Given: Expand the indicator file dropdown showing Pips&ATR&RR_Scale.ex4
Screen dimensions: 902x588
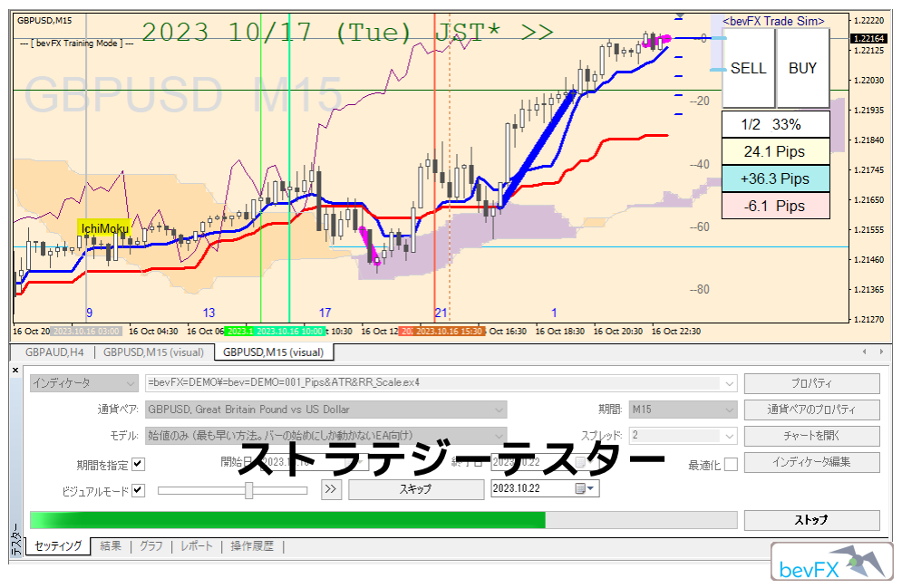Looking at the screenshot, I should point(730,383).
